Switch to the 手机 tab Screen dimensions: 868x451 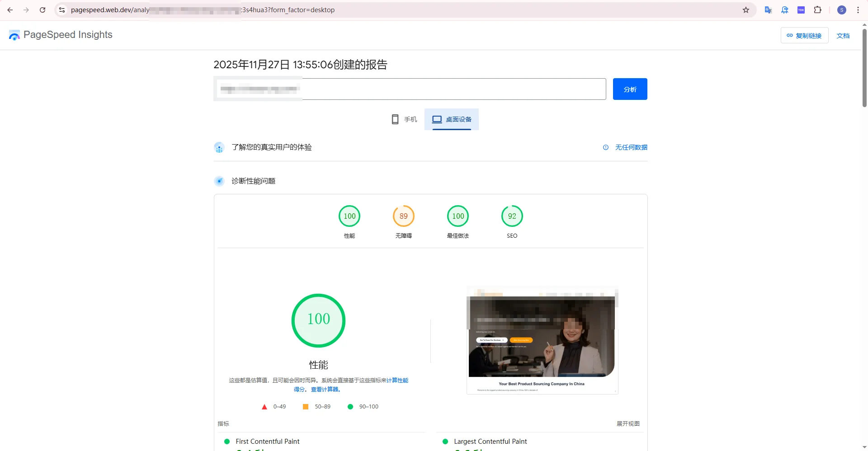click(404, 119)
